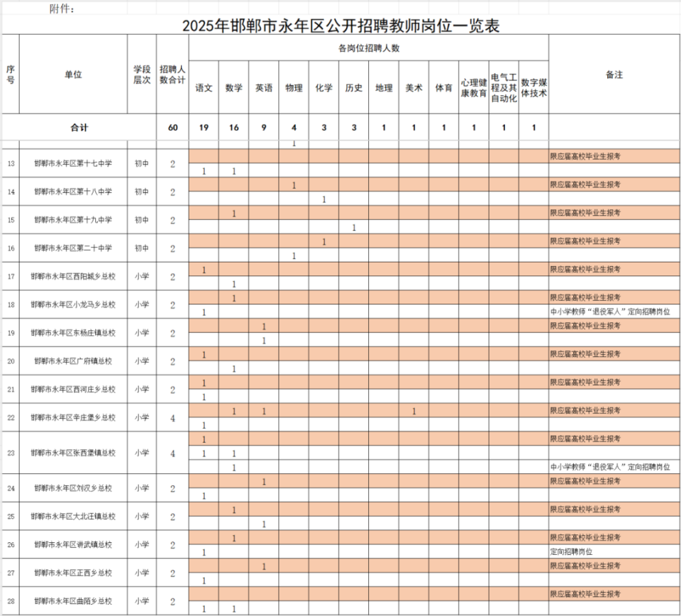
Task: Click the 数学 subject header
Action: [233, 88]
